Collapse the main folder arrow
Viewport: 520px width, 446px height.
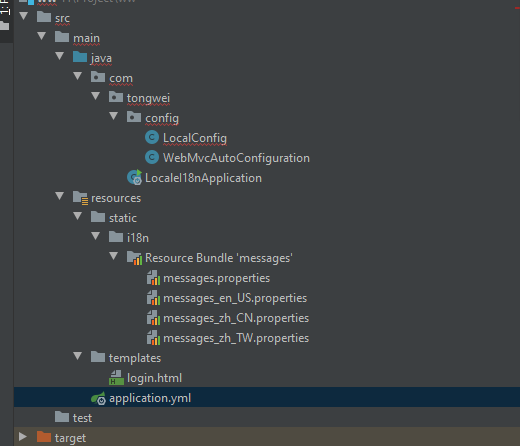(x=42, y=36)
